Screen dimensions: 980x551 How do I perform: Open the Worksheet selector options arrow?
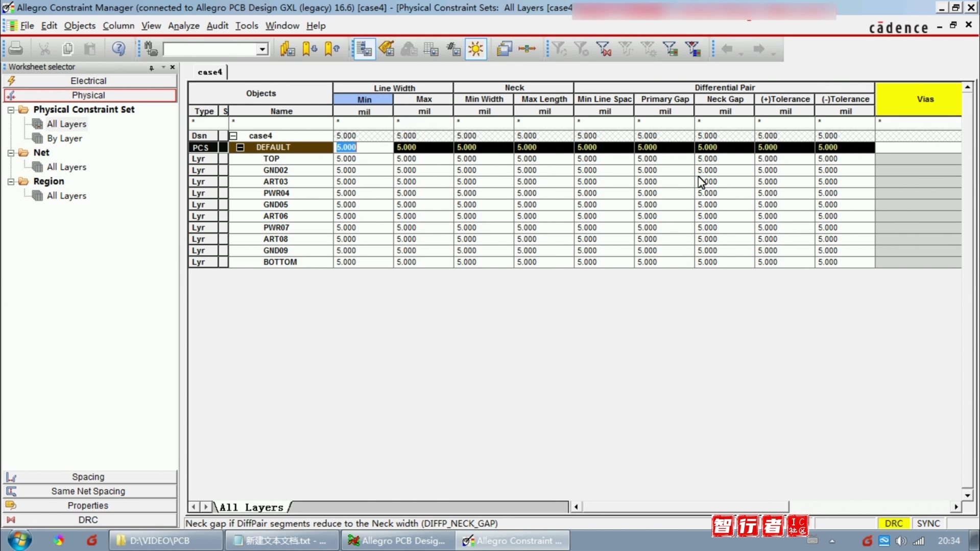(163, 67)
